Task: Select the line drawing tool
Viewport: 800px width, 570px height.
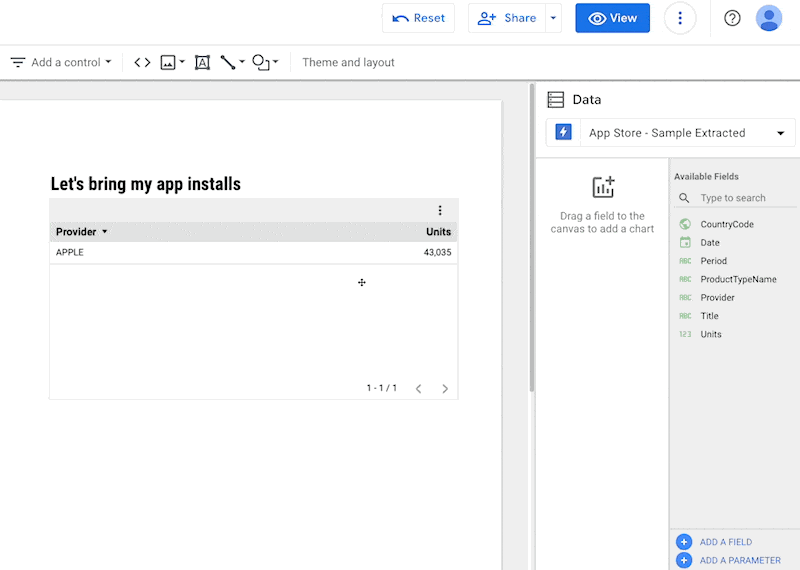Action: [228, 62]
